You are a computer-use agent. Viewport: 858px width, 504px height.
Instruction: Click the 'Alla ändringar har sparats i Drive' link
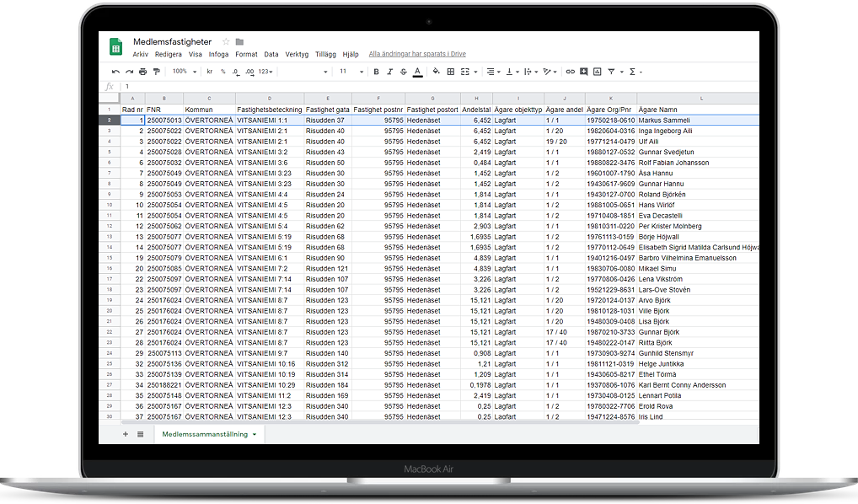[417, 54]
